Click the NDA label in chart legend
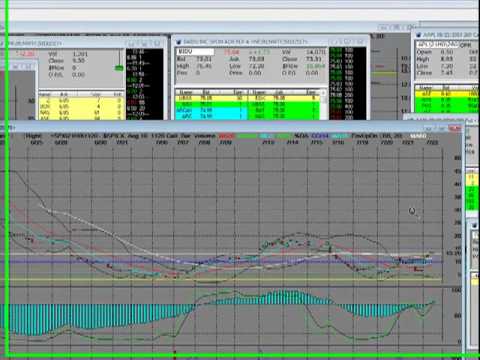This screenshot has height=360, width=480. click(301, 136)
